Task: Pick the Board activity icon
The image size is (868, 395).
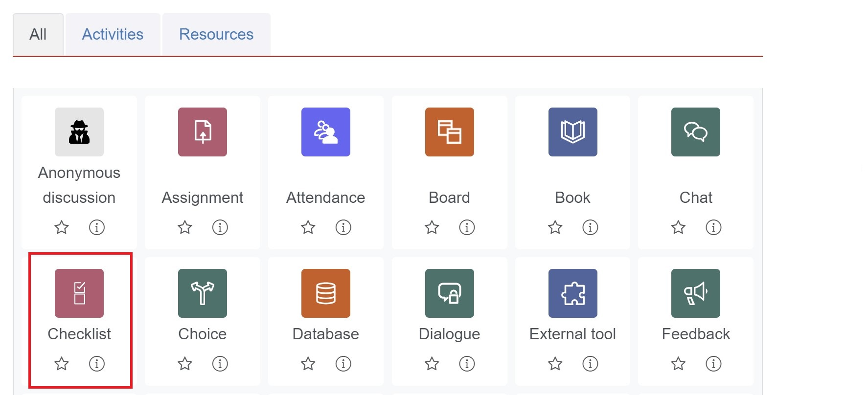Action: [x=449, y=132]
